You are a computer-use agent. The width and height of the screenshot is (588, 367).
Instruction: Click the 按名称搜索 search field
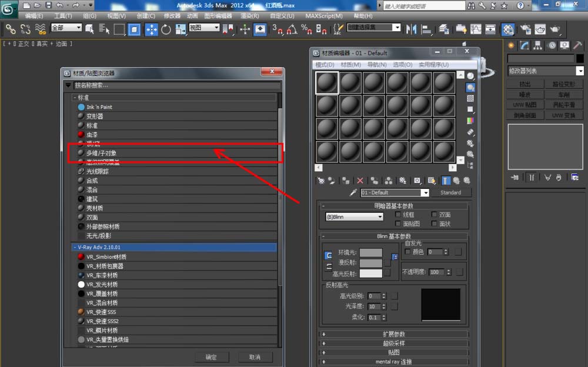pos(177,85)
